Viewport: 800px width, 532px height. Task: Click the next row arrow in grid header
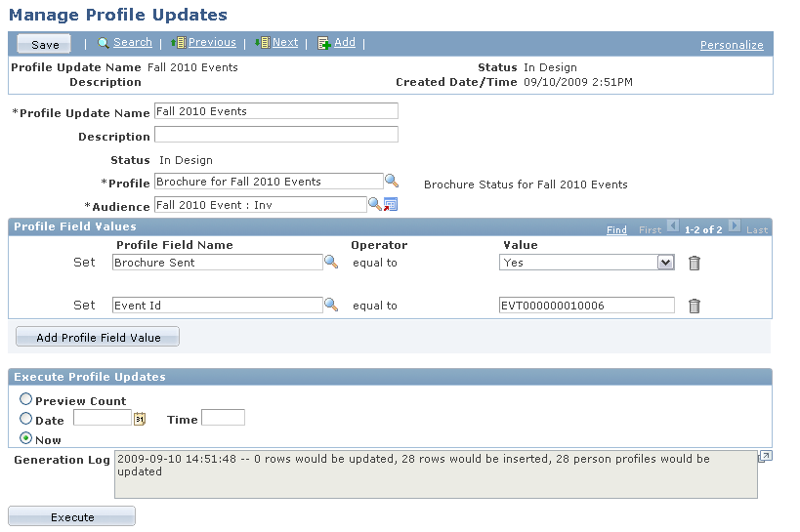[735, 225]
